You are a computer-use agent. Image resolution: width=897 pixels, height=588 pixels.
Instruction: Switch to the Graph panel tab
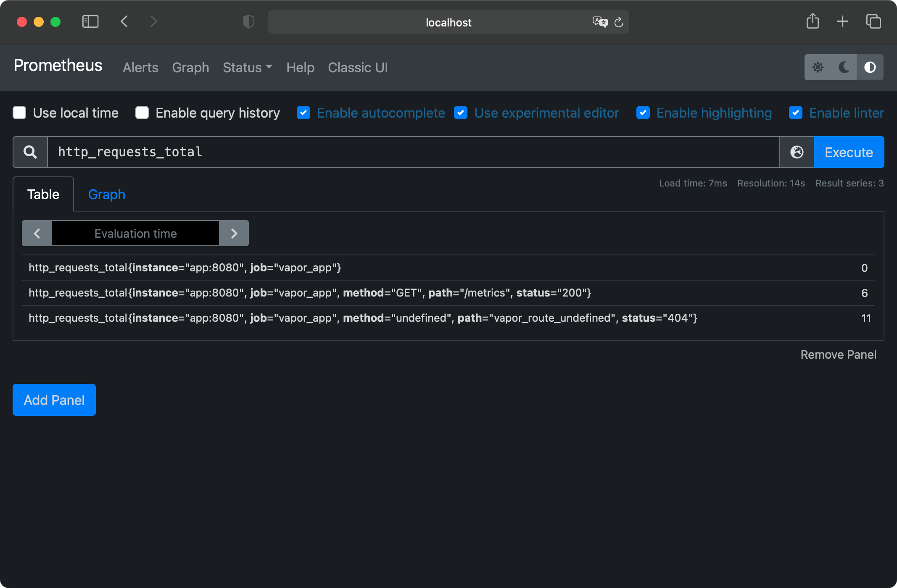[107, 194]
